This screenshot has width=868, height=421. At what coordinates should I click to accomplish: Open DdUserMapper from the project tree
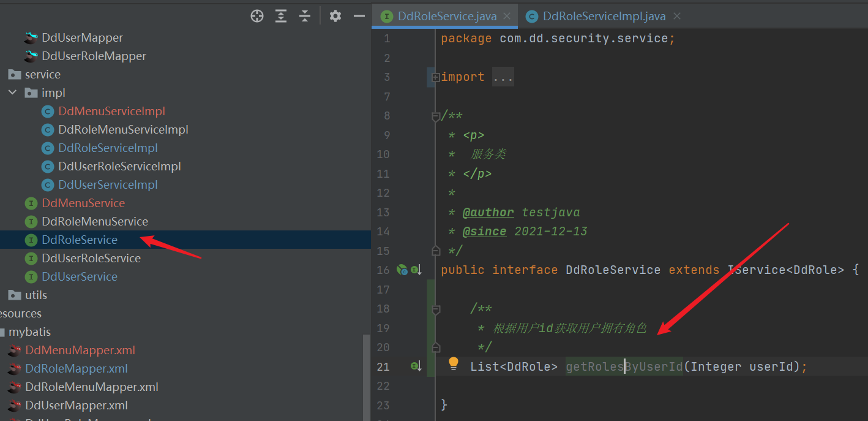(x=83, y=37)
